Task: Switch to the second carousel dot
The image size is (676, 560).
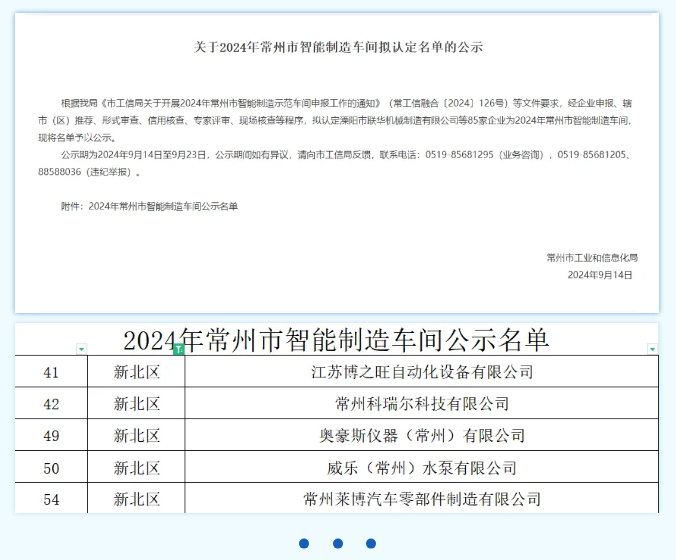Action: tap(338, 544)
